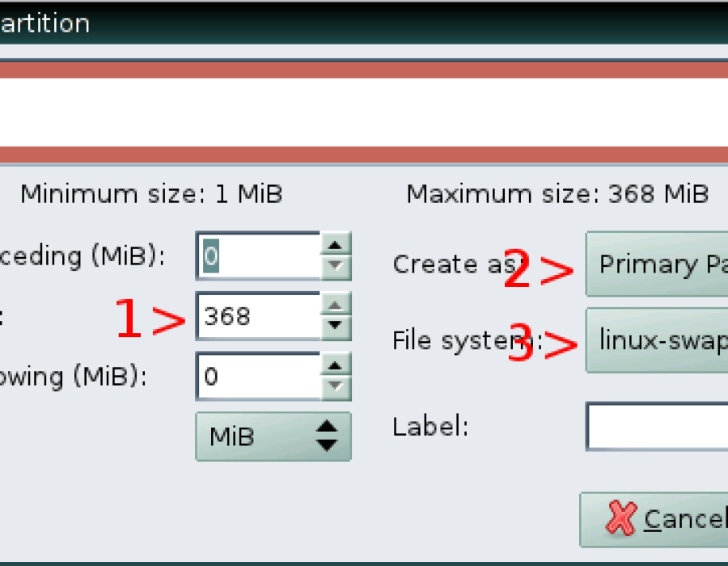Decrease the new size value of 368
The width and height of the screenshot is (728, 566).
coord(335,327)
